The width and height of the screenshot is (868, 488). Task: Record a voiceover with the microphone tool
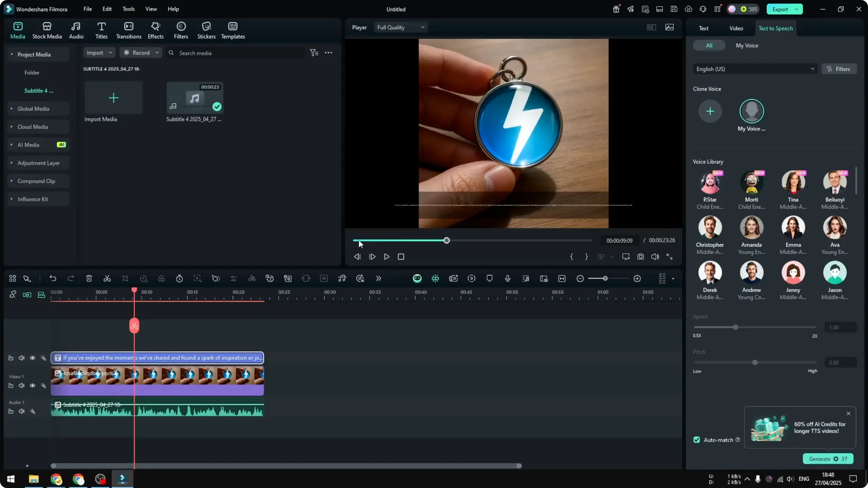(x=507, y=278)
